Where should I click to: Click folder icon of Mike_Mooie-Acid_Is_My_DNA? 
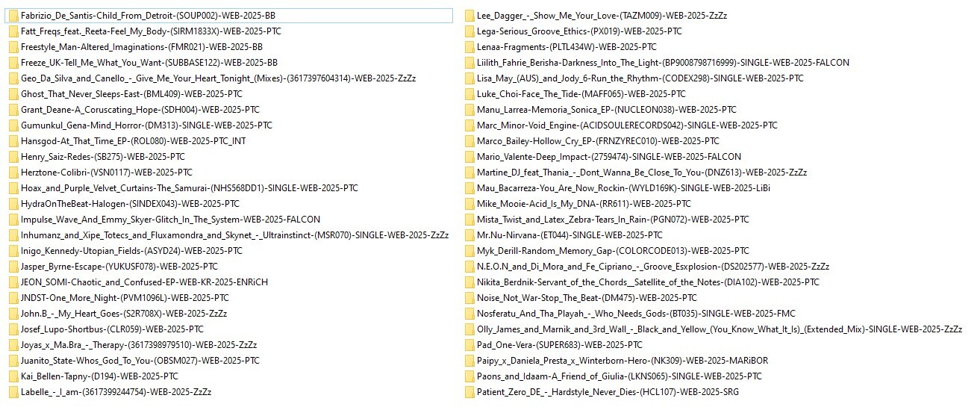[x=469, y=204]
